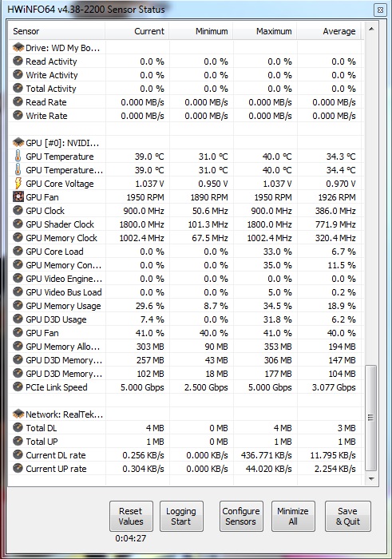The image size is (392, 559).
Task: Click the WD My Book drive chip icon
Action: [x=18, y=47]
